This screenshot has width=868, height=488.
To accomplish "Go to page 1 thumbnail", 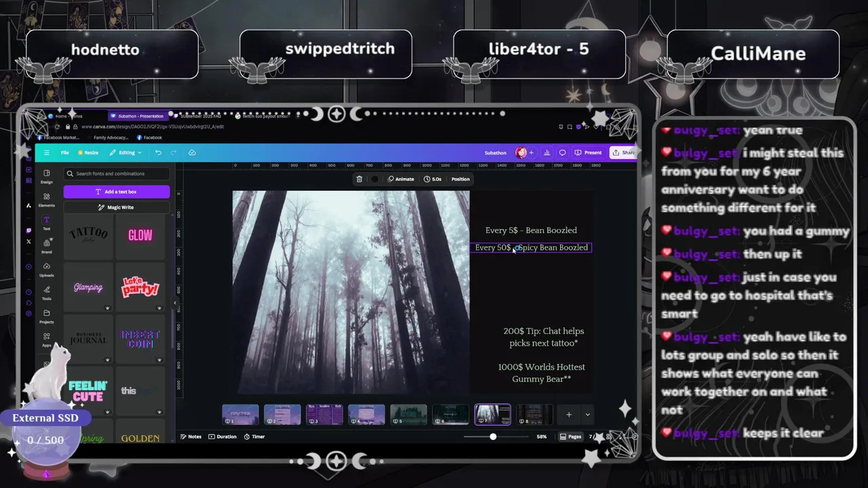I will click(240, 415).
